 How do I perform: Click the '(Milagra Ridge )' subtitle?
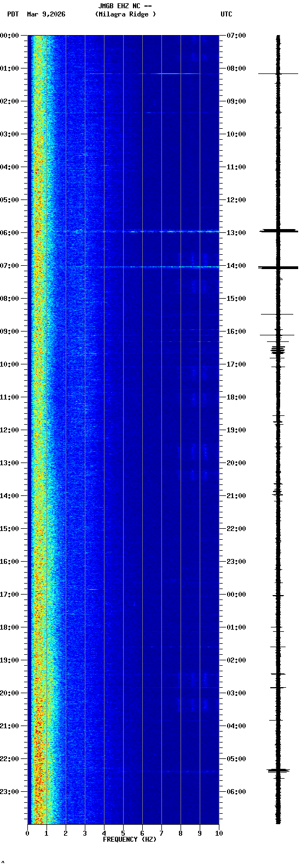click(x=125, y=14)
